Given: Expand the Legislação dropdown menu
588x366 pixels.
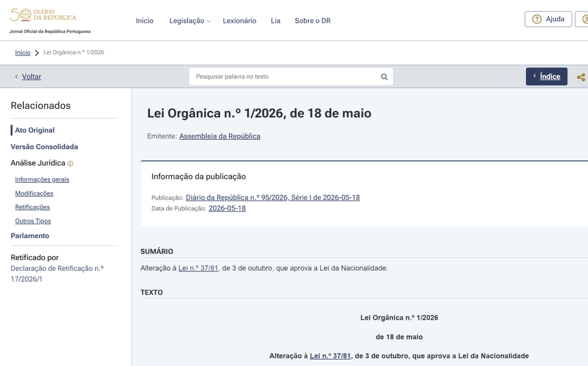Looking at the screenshot, I should [x=190, y=21].
